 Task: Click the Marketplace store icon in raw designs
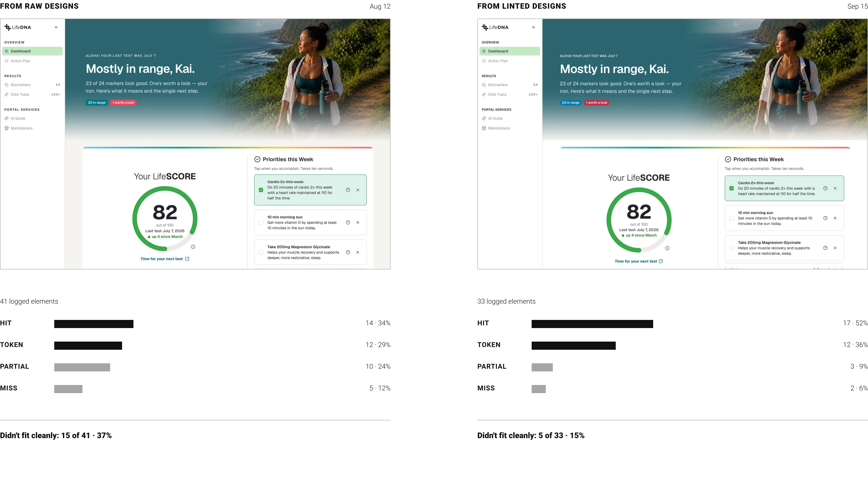(7, 128)
